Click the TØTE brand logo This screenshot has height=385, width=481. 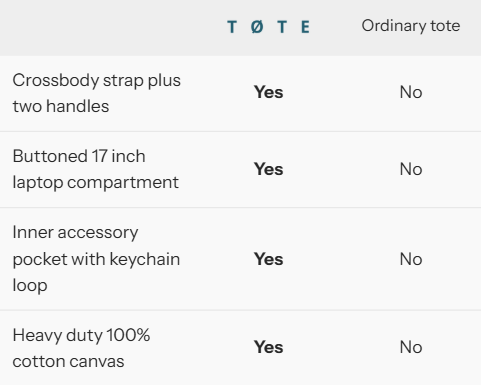click(268, 27)
